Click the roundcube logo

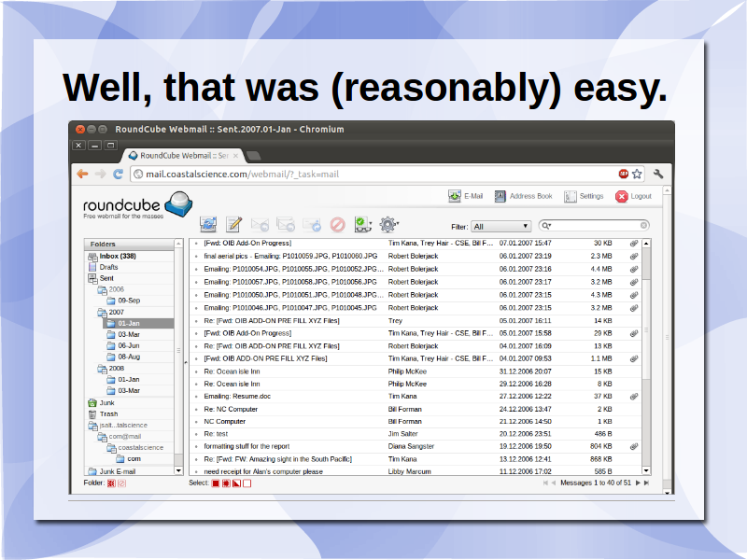click(x=137, y=204)
